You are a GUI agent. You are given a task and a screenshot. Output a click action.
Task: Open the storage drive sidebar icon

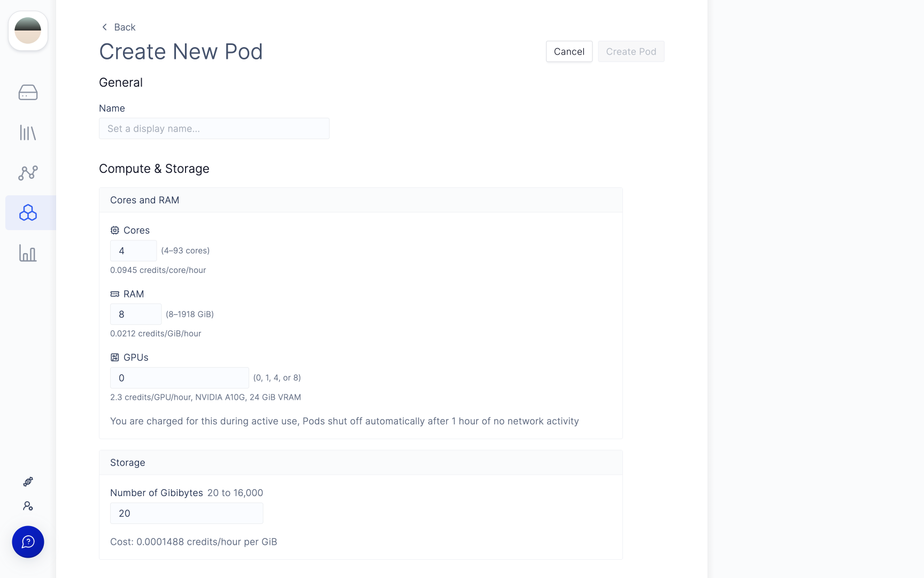pyautogui.click(x=28, y=93)
